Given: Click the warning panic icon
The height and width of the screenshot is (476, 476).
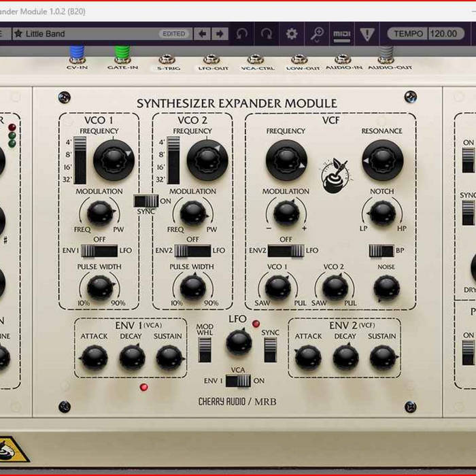Looking at the screenshot, I should (367, 33).
